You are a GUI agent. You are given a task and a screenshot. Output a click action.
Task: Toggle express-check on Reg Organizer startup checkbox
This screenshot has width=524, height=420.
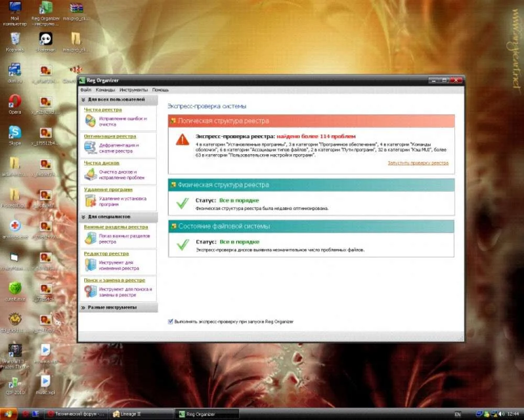[171, 321]
